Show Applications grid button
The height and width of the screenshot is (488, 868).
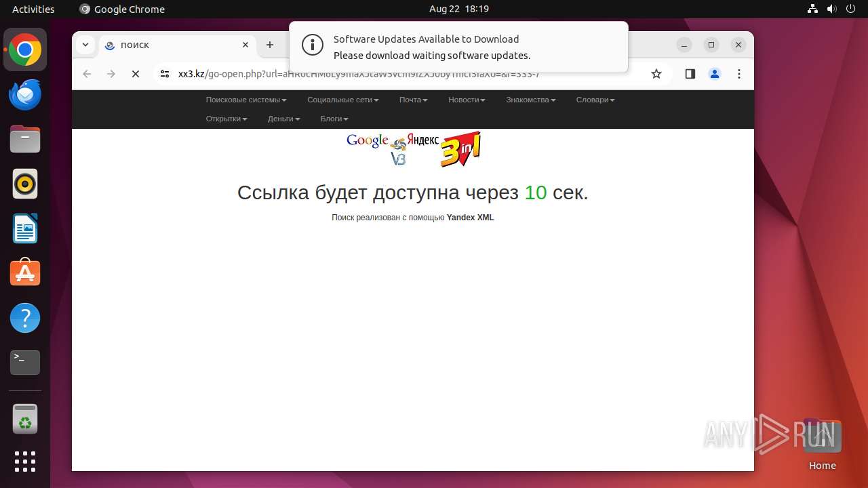point(25,462)
